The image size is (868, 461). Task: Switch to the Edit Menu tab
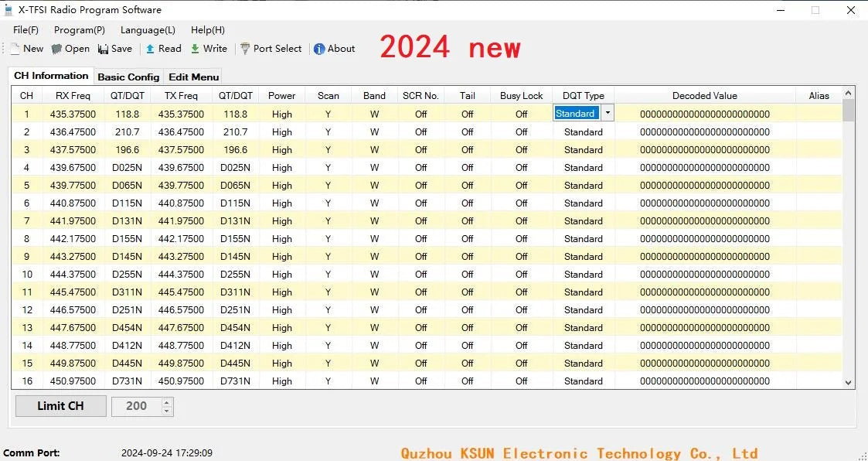pos(193,77)
